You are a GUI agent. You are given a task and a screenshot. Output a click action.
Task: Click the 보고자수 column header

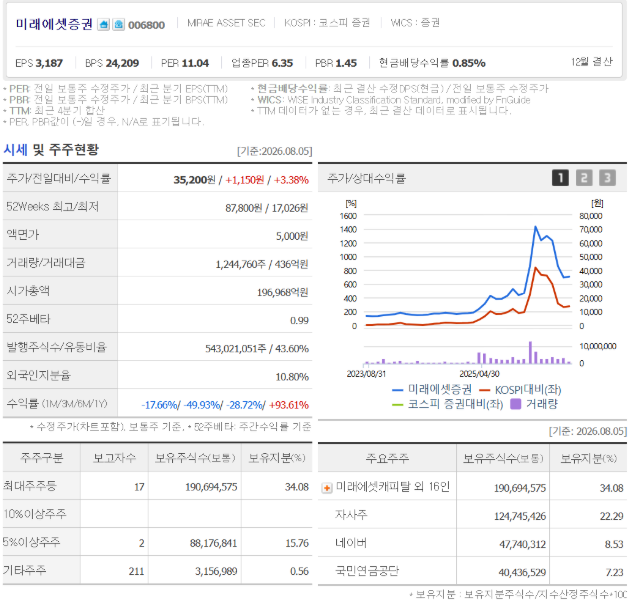[x=114, y=458]
